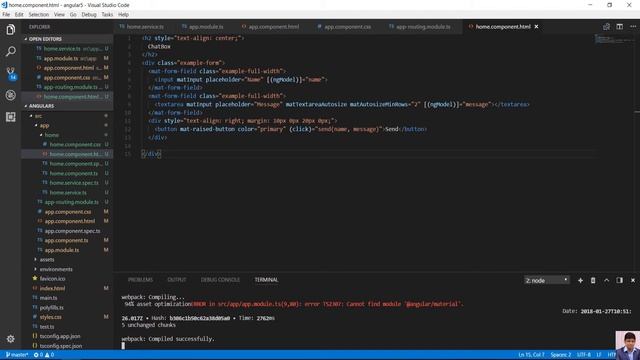Click Ln 15, Col 7 in status bar
This screenshot has width=640, height=360.
[531, 355]
